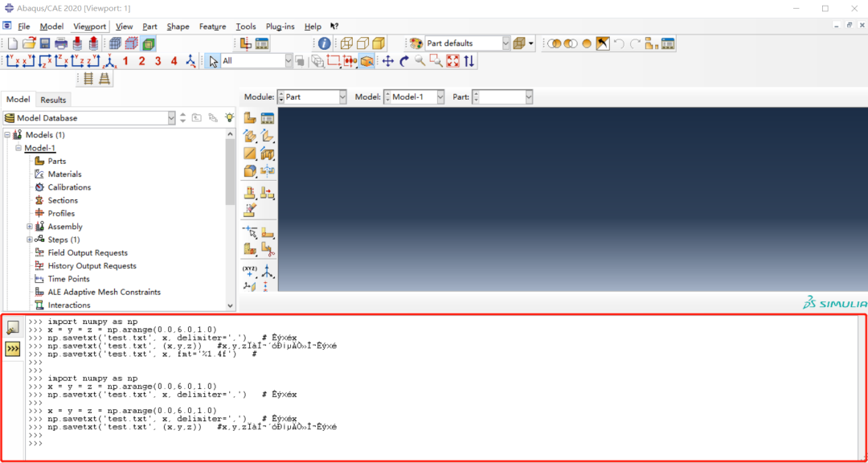The height and width of the screenshot is (463, 868).
Task: Toggle the highlighted select-from-exterior box icon
Action: (x=366, y=61)
